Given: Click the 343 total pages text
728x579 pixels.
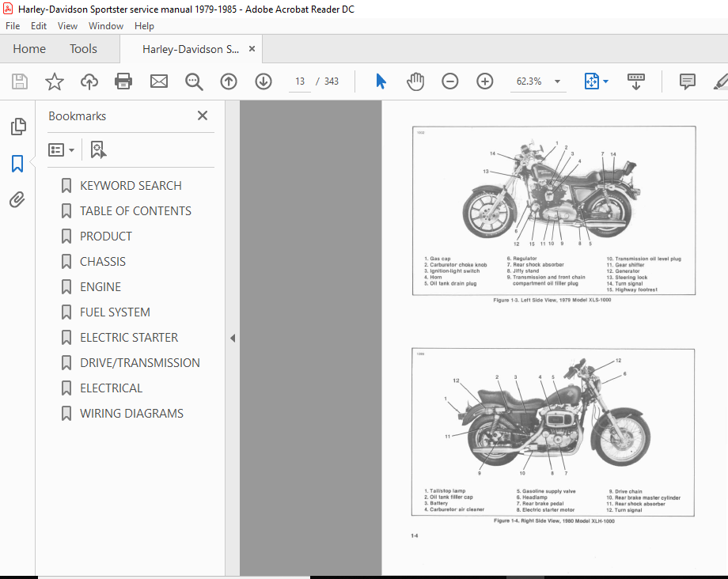Looking at the screenshot, I should point(331,81).
